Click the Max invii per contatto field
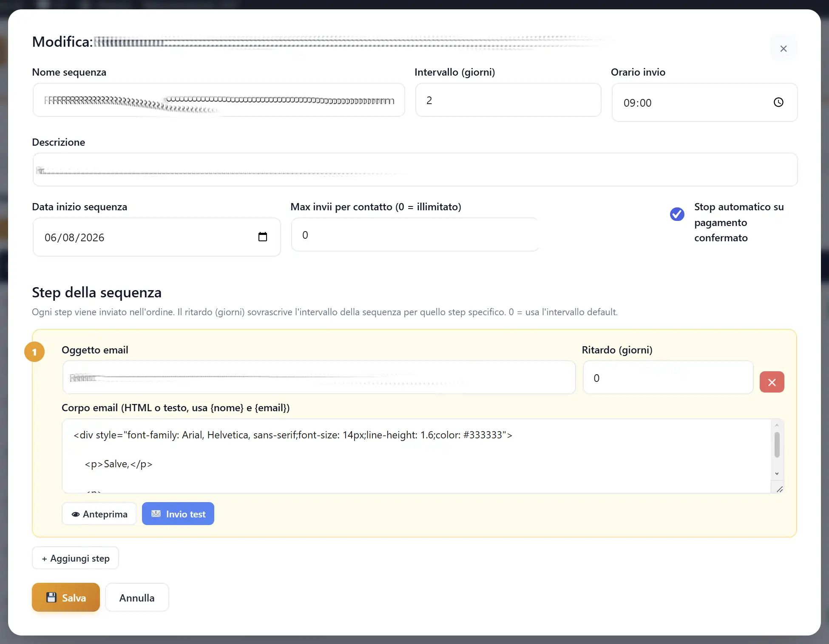 coord(415,235)
